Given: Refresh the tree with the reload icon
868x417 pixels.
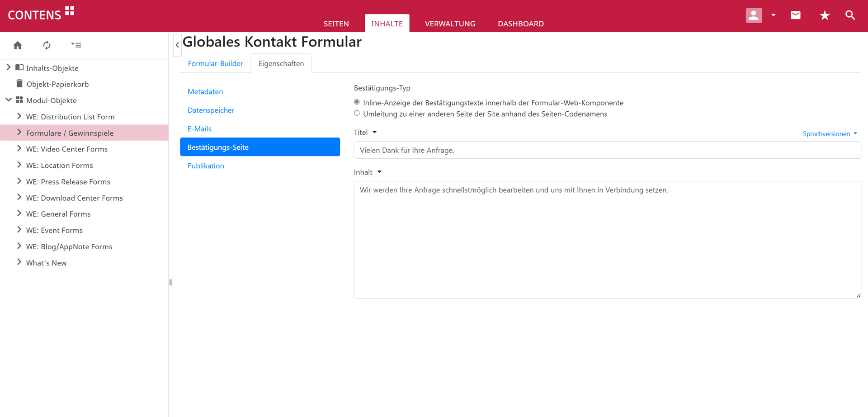Looking at the screenshot, I should tap(47, 45).
